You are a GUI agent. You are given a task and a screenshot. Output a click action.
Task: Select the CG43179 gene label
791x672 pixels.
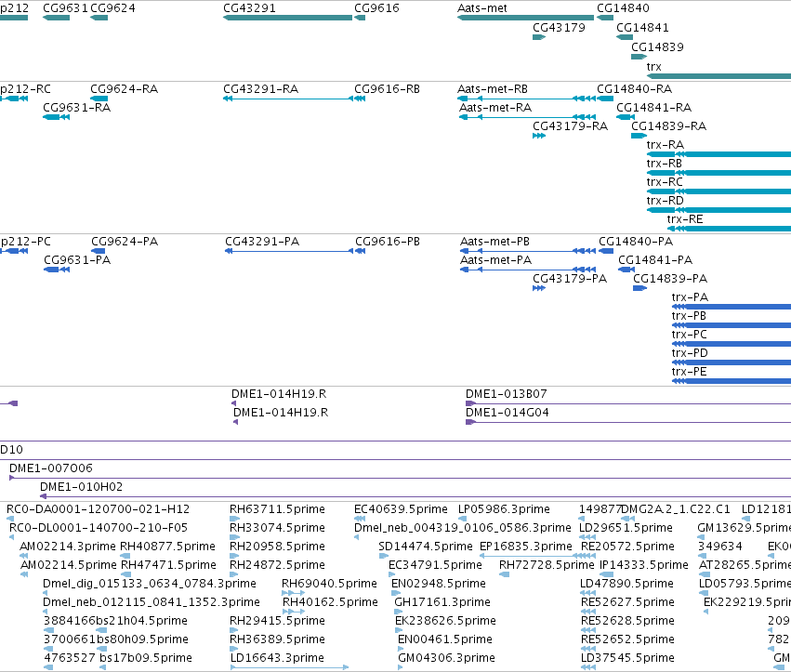tap(559, 28)
